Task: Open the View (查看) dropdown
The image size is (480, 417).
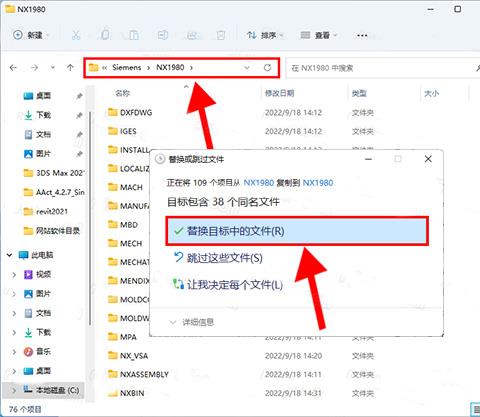Action: (319, 35)
